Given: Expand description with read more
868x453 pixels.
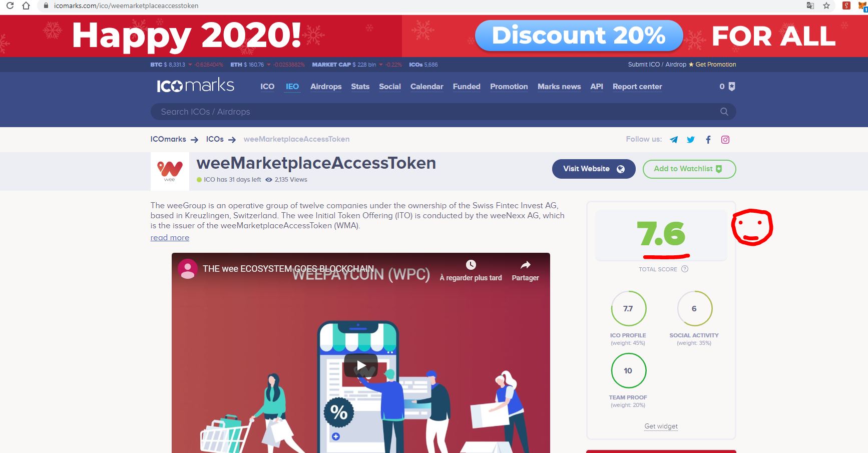Looking at the screenshot, I should pos(170,238).
